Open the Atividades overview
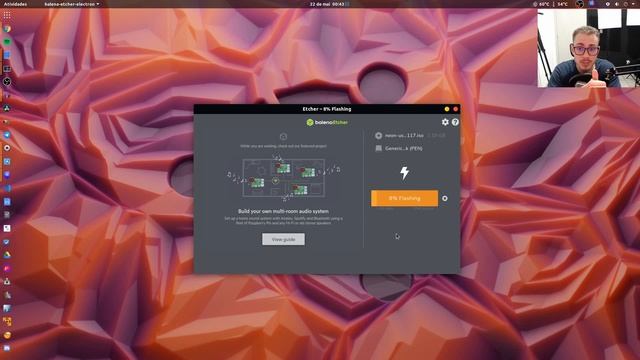Viewport: 640px width, 360px height. pyautogui.click(x=16, y=4)
